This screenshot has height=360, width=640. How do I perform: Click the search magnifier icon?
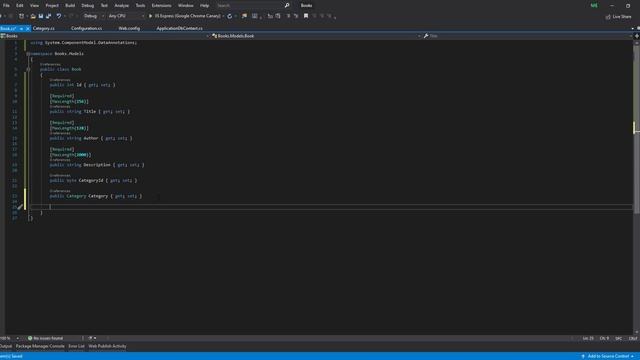click(287, 6)
